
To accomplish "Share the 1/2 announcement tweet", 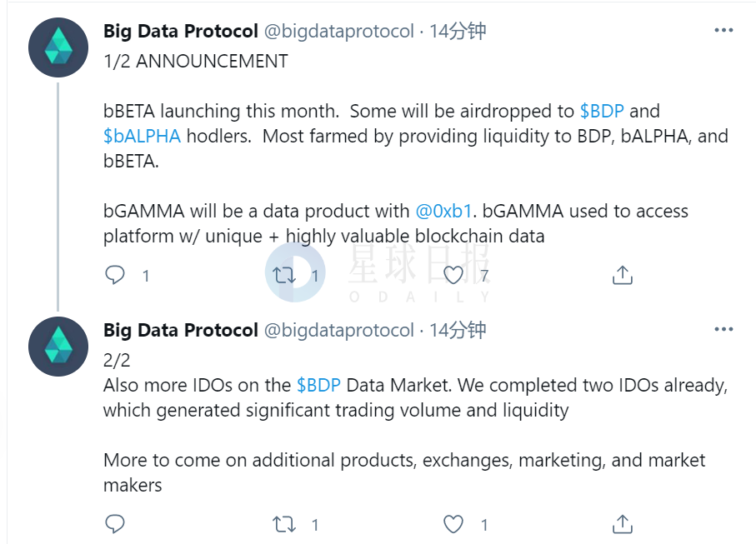I will tap(623, 275).
